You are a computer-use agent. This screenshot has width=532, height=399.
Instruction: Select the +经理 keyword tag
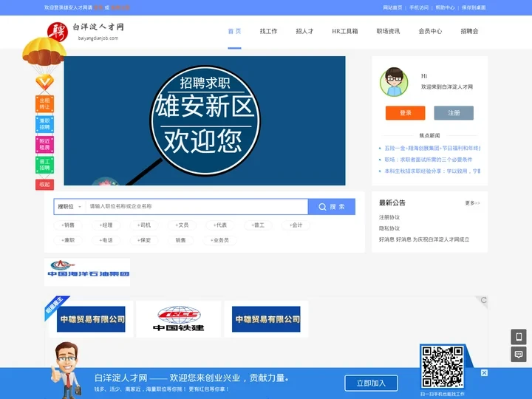(106, 225)
